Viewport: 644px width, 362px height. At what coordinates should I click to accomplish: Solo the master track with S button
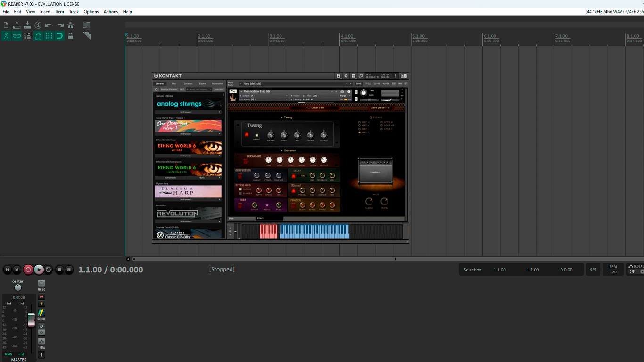point(41,304)
